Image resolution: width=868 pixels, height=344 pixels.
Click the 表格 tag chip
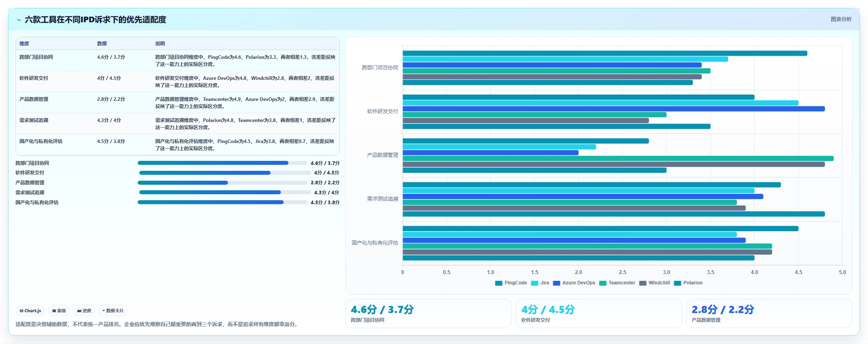[x=59, y=311]
